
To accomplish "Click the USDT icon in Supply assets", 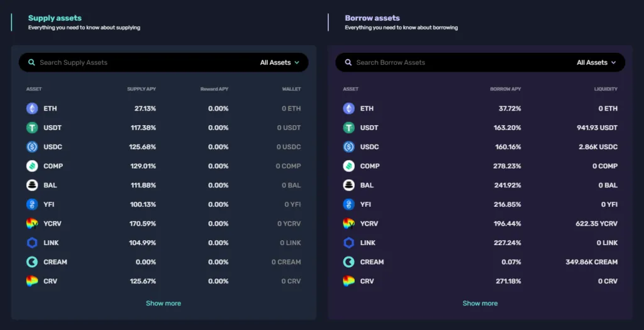I will (x=32, y=128).
